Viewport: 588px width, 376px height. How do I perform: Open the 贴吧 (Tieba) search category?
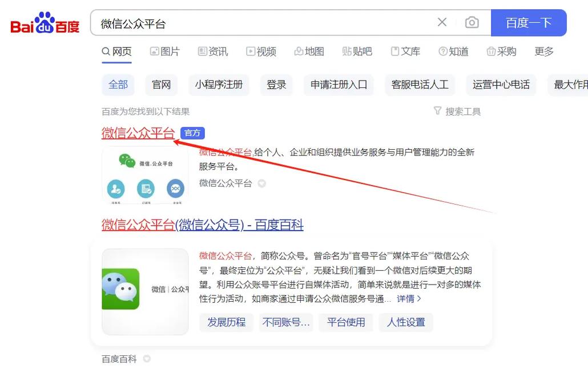[357, 51]
